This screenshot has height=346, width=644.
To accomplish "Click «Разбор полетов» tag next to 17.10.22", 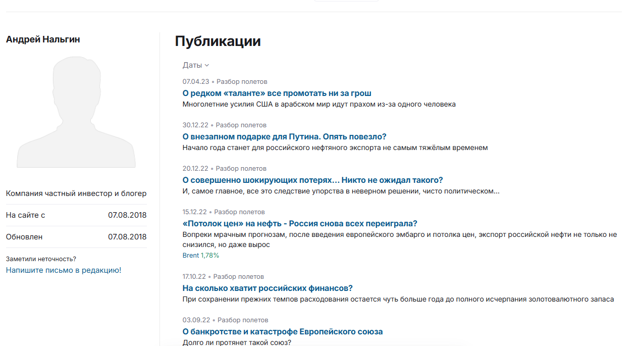I will point(239,276).
